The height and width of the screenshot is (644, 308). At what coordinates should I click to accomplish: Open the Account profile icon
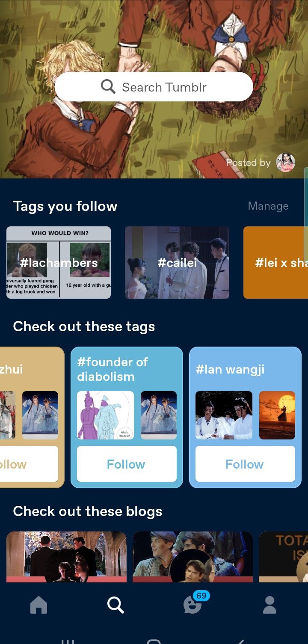269,605
